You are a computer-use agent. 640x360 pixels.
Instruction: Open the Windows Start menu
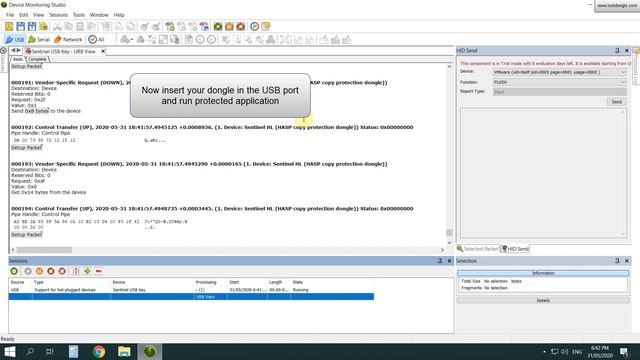tap(9, 351)
